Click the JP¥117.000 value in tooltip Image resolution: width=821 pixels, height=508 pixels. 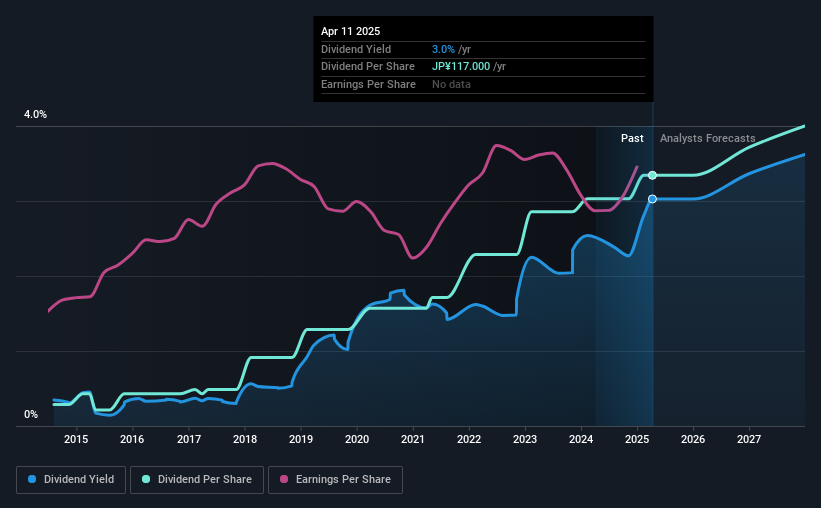click(461, 67)
